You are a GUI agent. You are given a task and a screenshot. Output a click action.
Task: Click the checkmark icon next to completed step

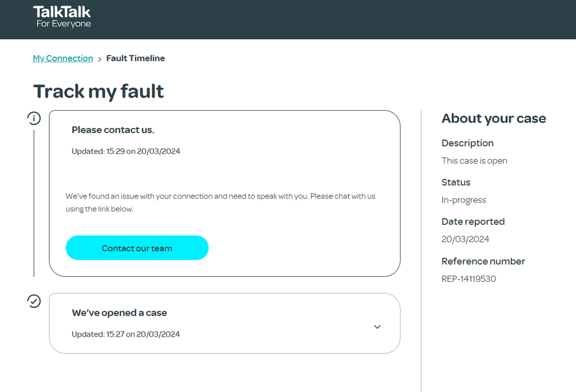pyautogui.click(x=34, y=301)
